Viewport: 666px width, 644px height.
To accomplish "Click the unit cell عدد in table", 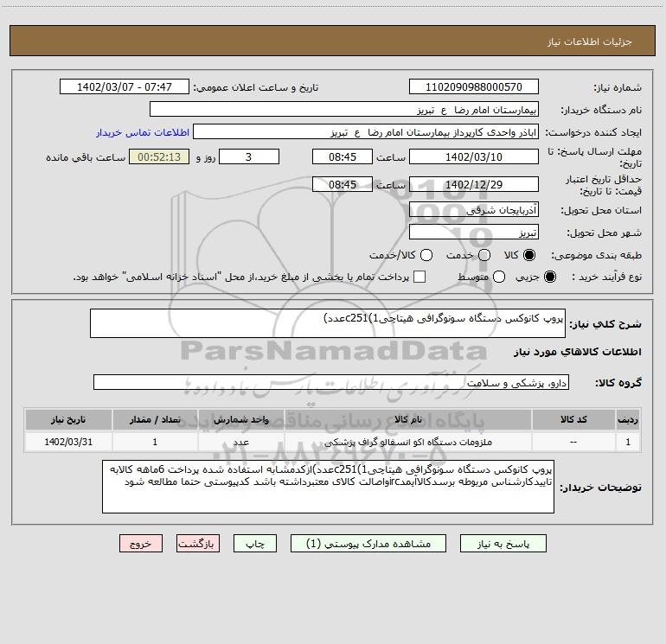I will [240, 442].
